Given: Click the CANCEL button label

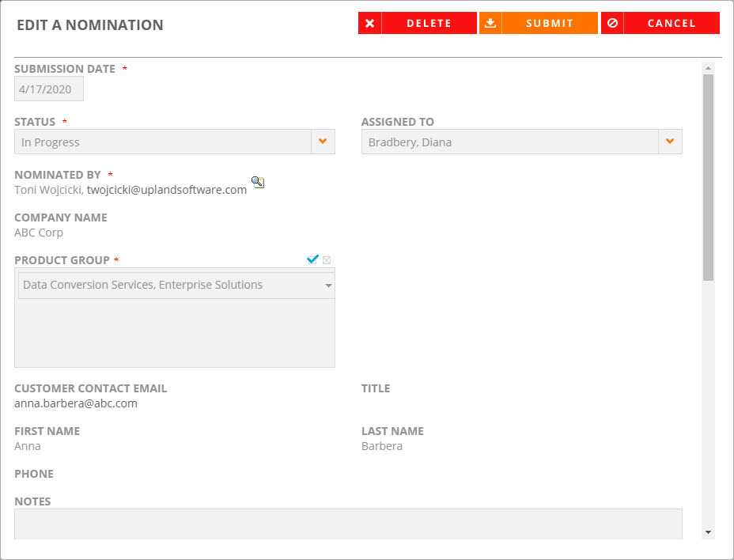Looking at the screenshot, I should (x=672, y=24).
